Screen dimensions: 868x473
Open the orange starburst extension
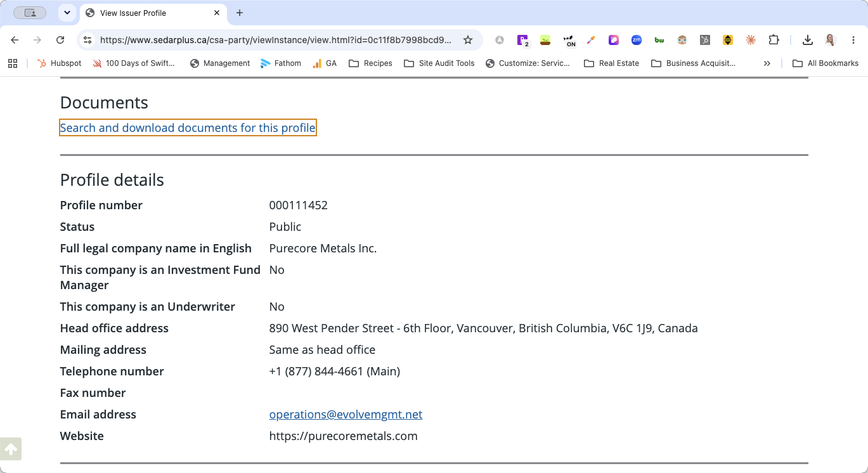[751, 40]
